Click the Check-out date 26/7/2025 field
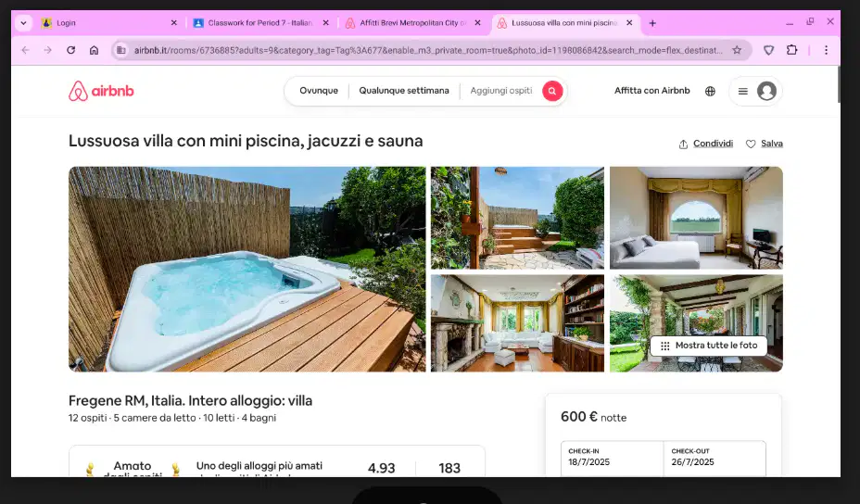This screenshot has height=504, width=860. pyautogui.click(x=715, y=458)
